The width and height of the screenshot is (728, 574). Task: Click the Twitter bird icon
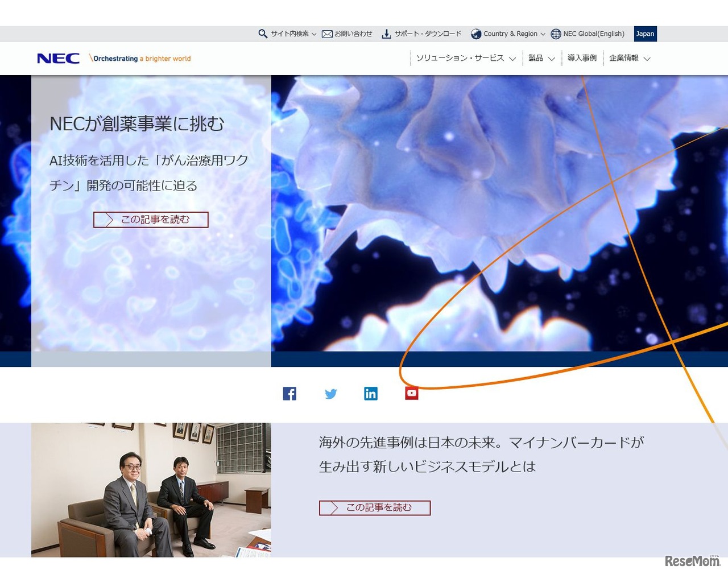pyautogui.click(x=330, y=393)
